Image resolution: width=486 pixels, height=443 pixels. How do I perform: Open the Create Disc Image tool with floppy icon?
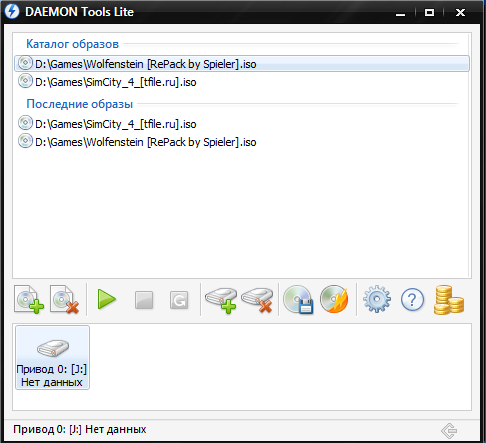pos(298,299)
